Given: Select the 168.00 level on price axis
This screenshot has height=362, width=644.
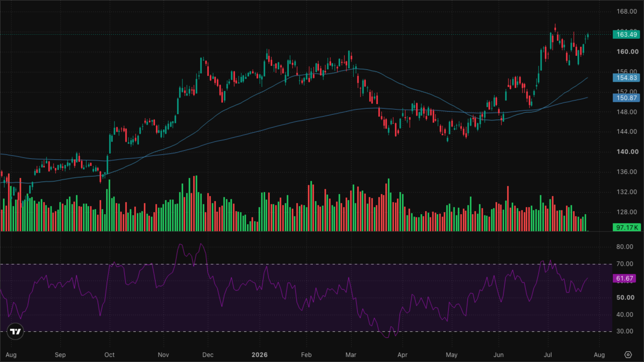Looking at the screenshot, I should (x=627, y=12).
